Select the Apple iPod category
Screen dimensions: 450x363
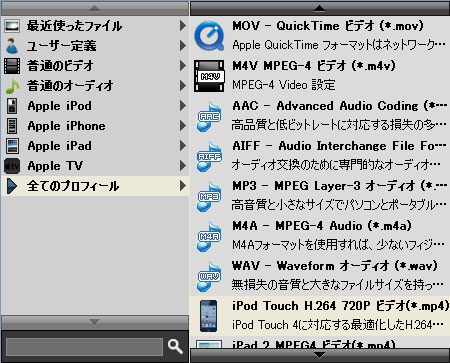tap(95, 106)
